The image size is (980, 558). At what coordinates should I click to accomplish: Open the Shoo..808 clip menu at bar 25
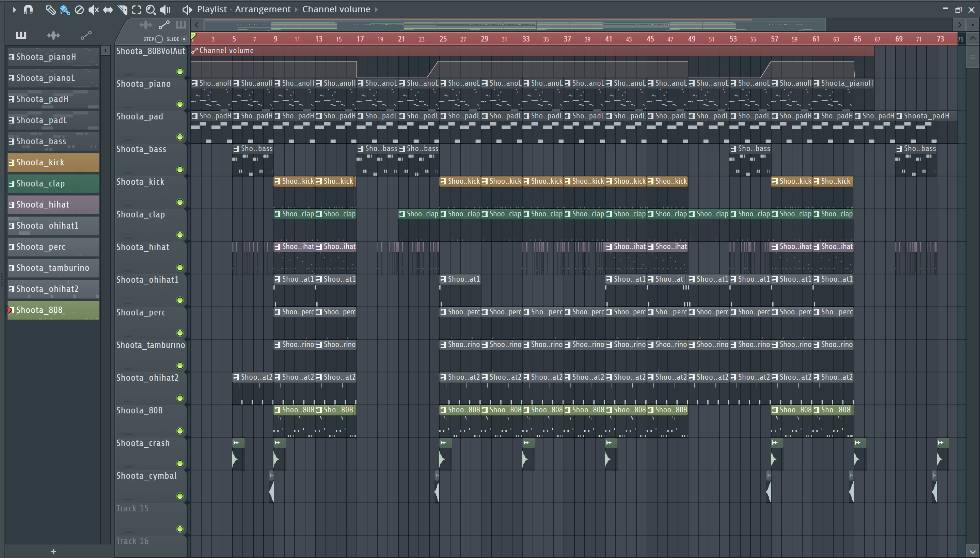click(x=443, y=410)
